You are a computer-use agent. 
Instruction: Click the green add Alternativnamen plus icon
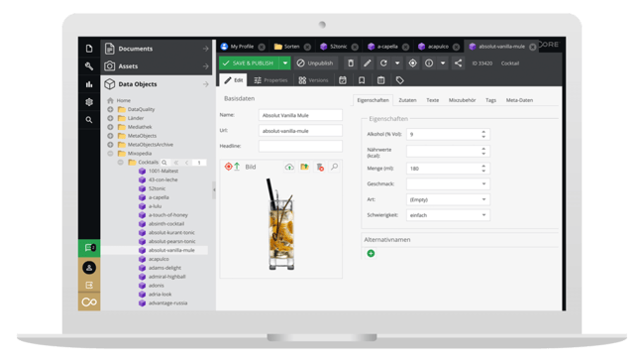(371, 254)
